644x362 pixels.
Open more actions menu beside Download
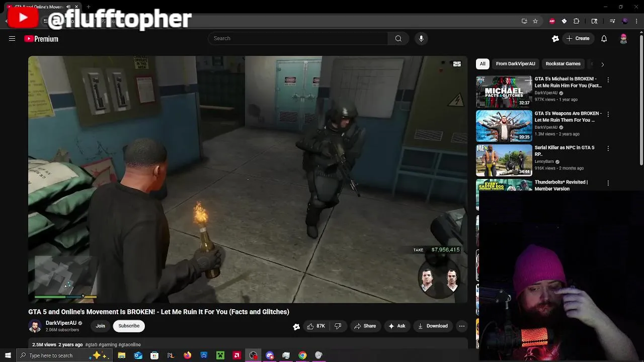461,326
